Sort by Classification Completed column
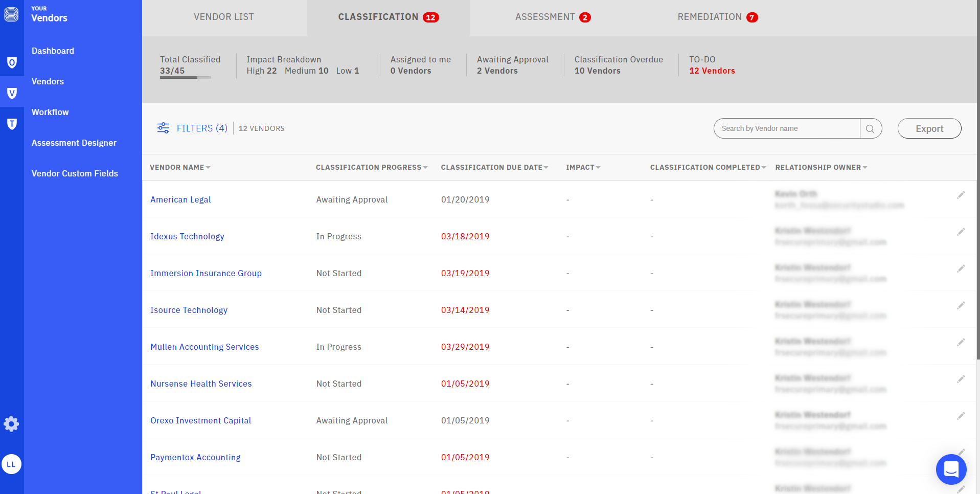Screen dimensions: 980x494 708,167
